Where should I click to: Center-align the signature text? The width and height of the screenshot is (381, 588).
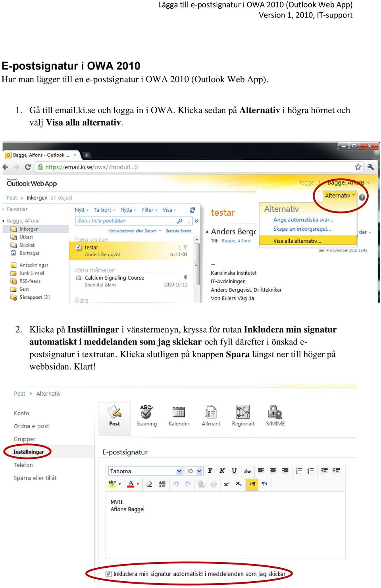tap(273, 471)
